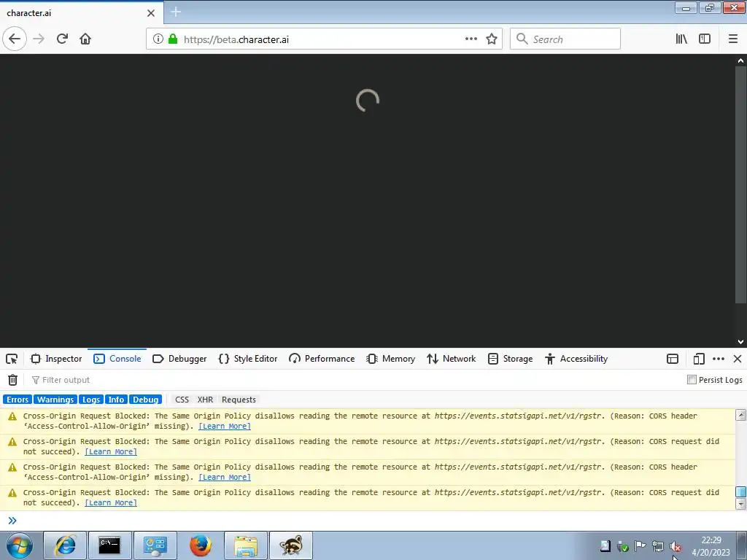Click page scrollbar down arrow
Image resolution: width=747 pixels, height=560 pixels.
click(x=740, y=342)
